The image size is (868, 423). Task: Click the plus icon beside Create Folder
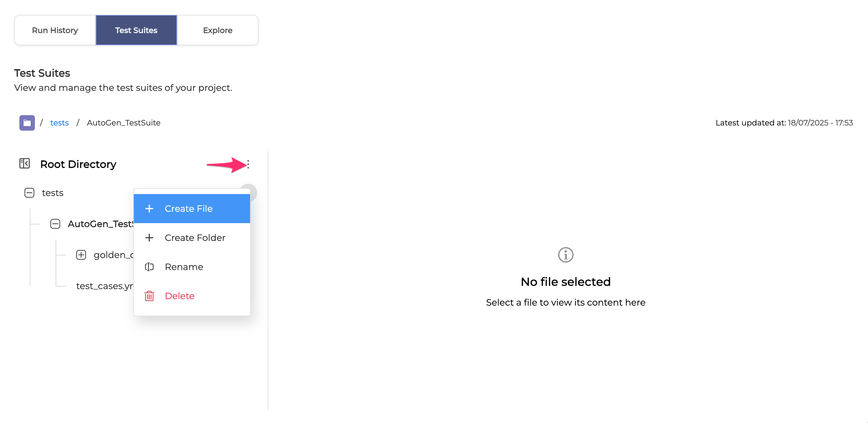[x=149, y=238]
